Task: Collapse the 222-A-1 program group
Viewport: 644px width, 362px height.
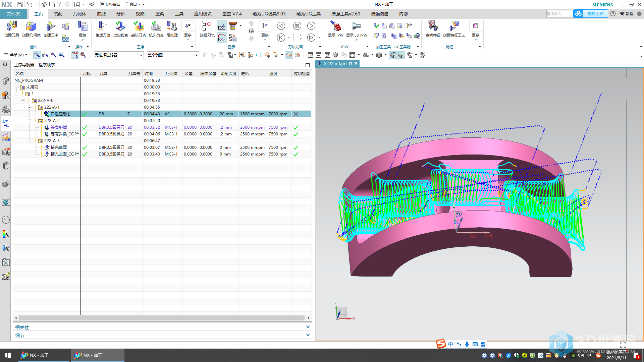Action: tap(30, 107)
